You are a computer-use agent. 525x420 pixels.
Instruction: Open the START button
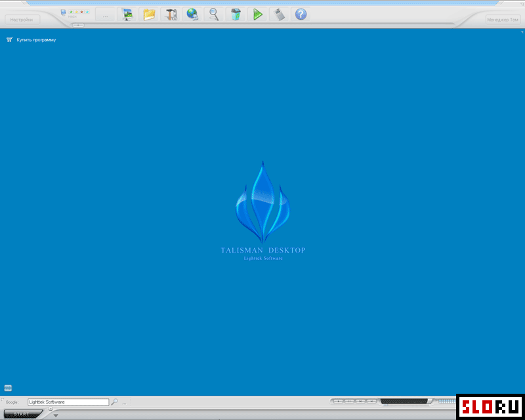click(22, 414)
